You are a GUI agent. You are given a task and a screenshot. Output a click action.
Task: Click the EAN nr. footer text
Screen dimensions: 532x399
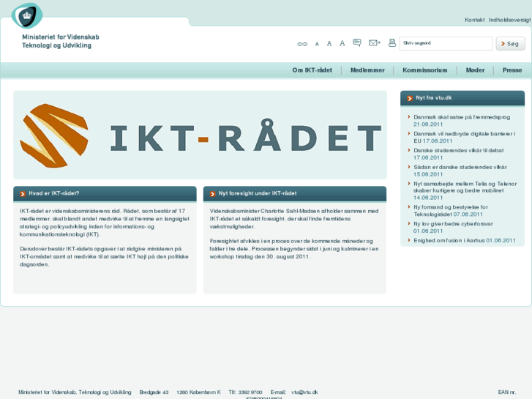[x=507, y=392]
